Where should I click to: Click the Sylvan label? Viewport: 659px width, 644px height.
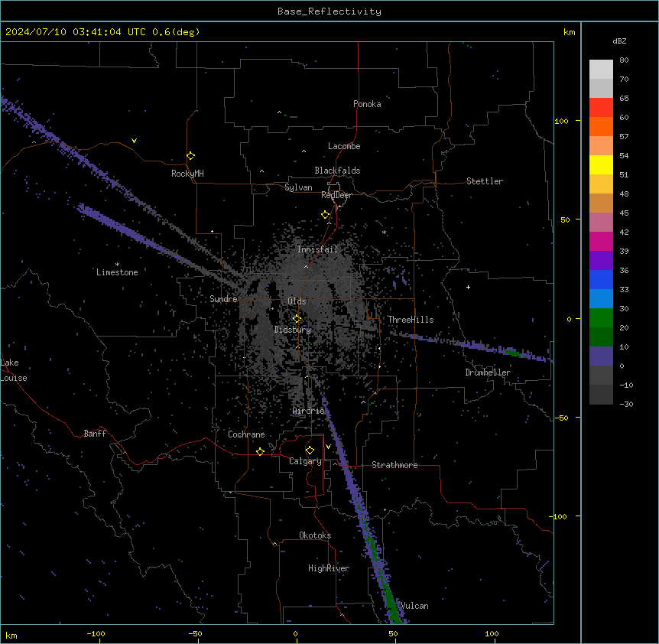[x=298, y=187]
